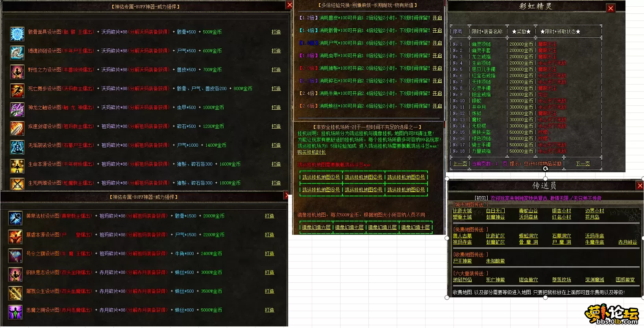Click the 恶魔之拥设计图 purple figure icon

point(15,312)
